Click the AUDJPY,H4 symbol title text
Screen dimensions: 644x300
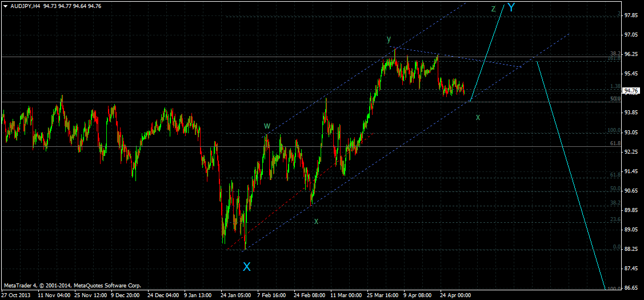point(25,6)
